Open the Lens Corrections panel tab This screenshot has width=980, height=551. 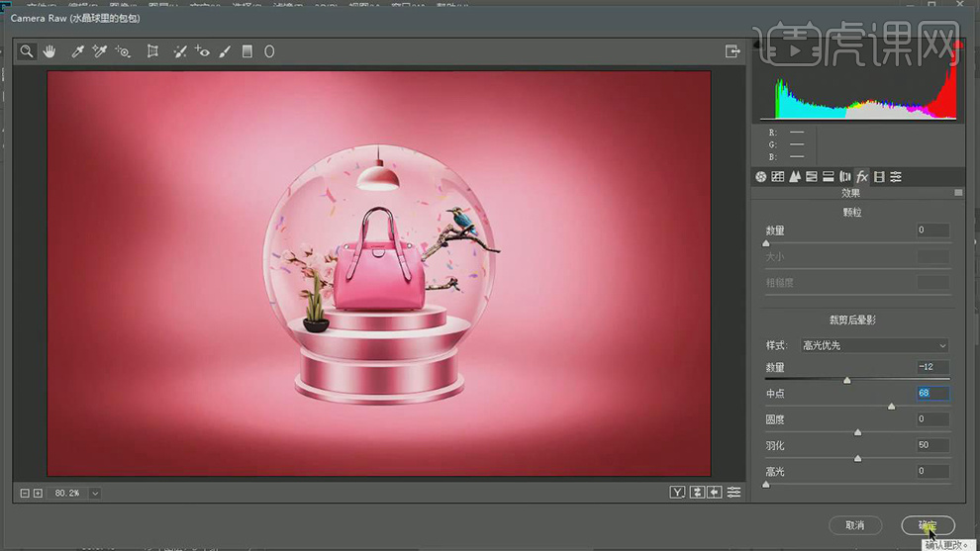coord(845,177)
